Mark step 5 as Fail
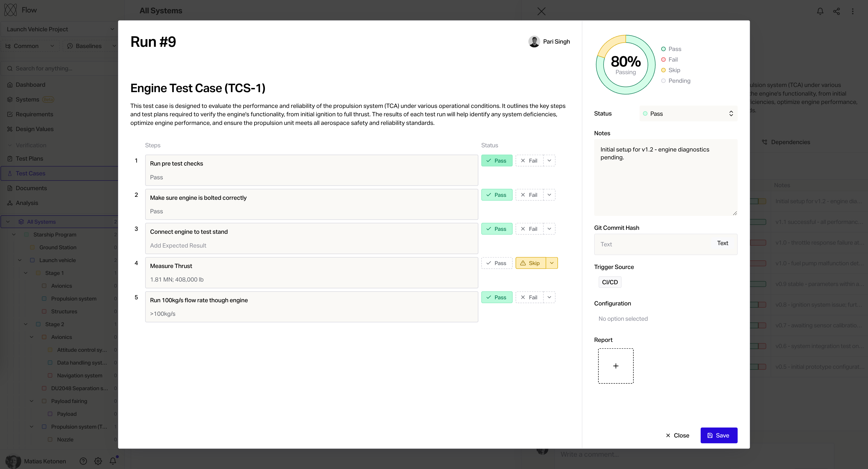Screen dimensions: 868x469 [x=529, y=297]
